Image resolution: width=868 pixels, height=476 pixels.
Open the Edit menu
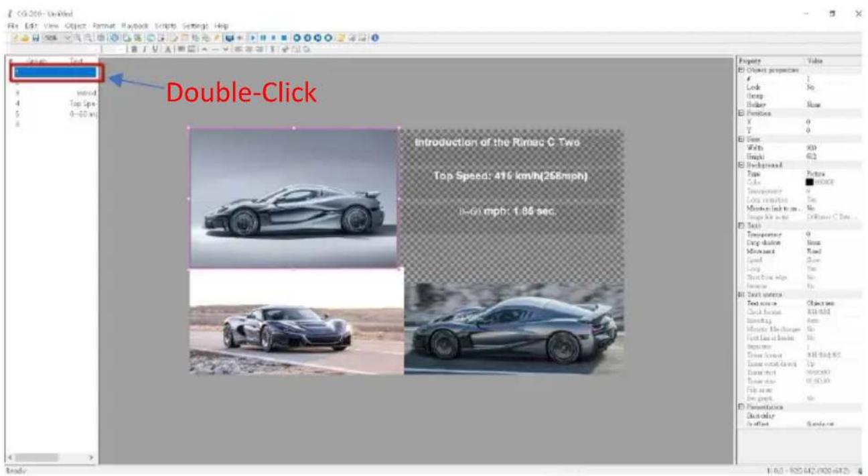pyautogui.click(x=30, y=25)
